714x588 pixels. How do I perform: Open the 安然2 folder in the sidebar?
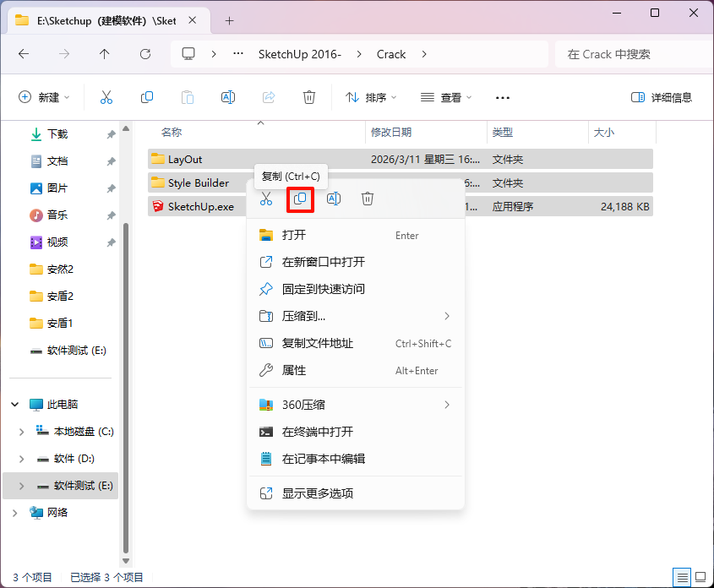(60, 269)
